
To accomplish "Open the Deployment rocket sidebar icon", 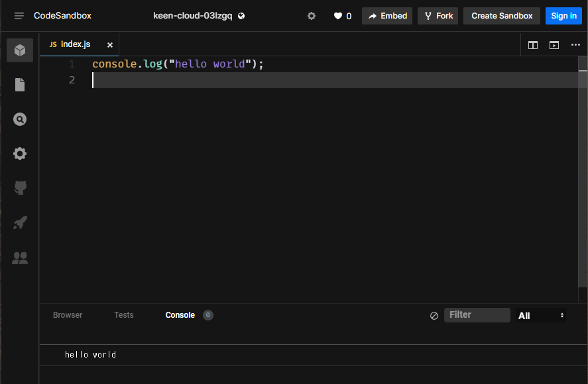I will [20, 222].
